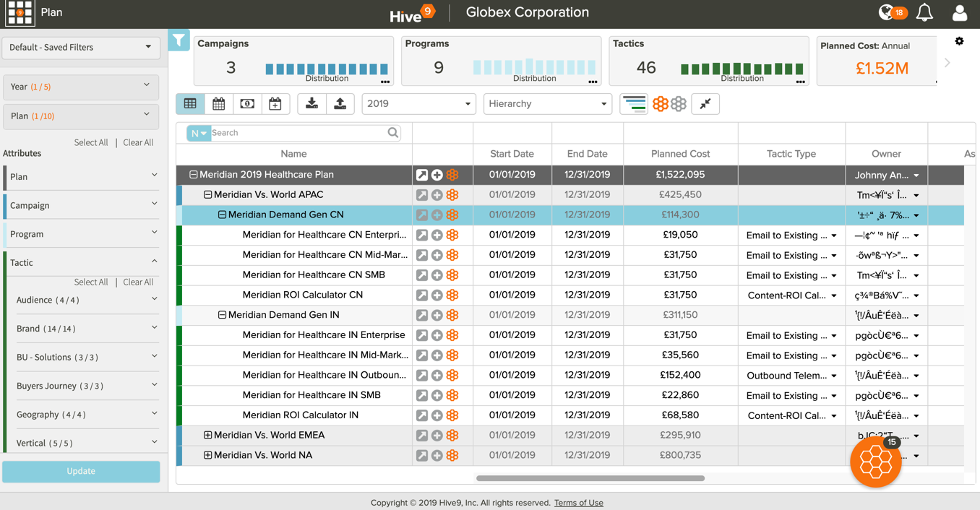Click honeycomb icon for Meridian ROI Calculator IN
980x510 pixels.
pos(452,415)
